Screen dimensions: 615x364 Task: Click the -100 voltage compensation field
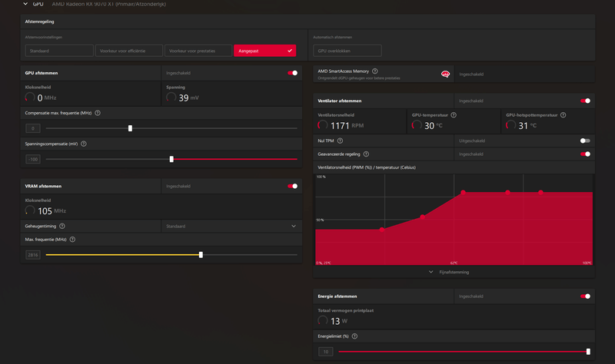pos(33,159)
